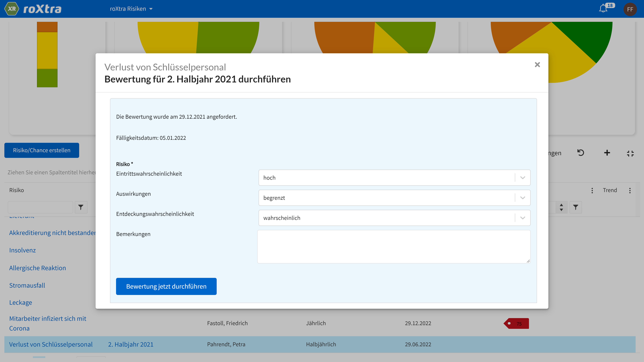Click the collapse fullscreen icon
The height and width of the screenshot is (362, 644).
point(630,153)
